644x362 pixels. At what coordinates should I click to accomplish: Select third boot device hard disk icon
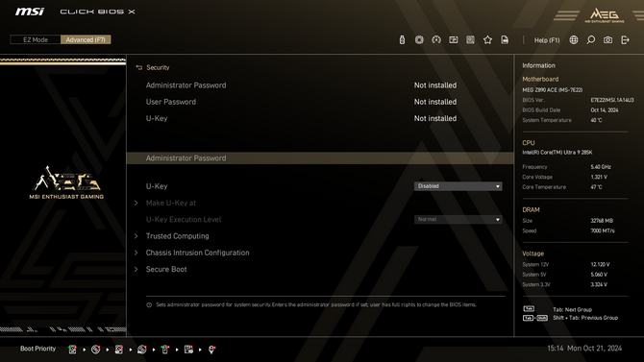[x=118, y=350]
